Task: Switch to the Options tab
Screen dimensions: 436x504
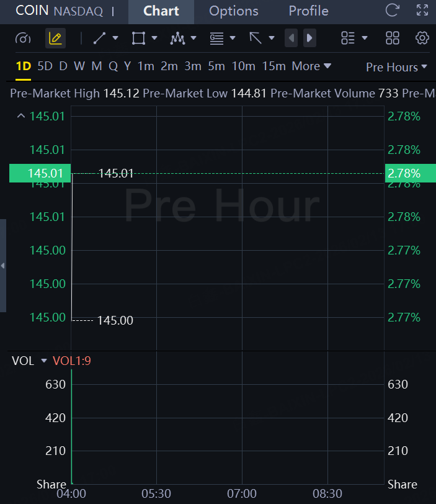Action: pyautogui.click(x=234, y=12)
